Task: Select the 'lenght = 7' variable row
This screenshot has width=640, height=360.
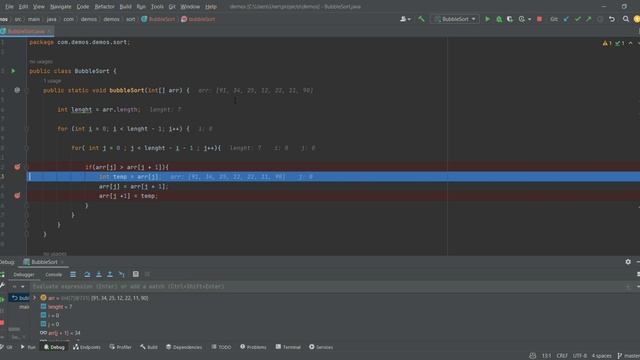Action: point(56,307)
